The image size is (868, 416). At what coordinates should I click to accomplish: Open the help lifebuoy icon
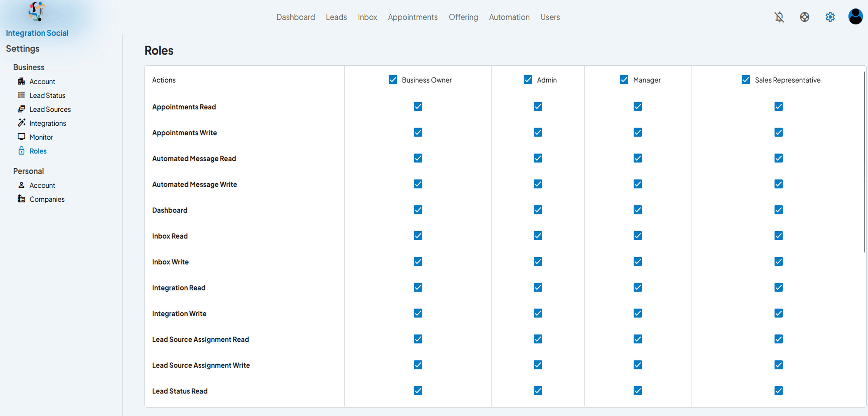tap(804, 17)
